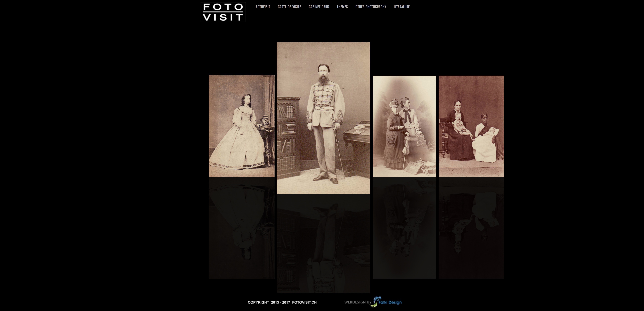The image size is (644, 311).
Task: Open photo of seated women holding infants
Action: pos(471,126)
